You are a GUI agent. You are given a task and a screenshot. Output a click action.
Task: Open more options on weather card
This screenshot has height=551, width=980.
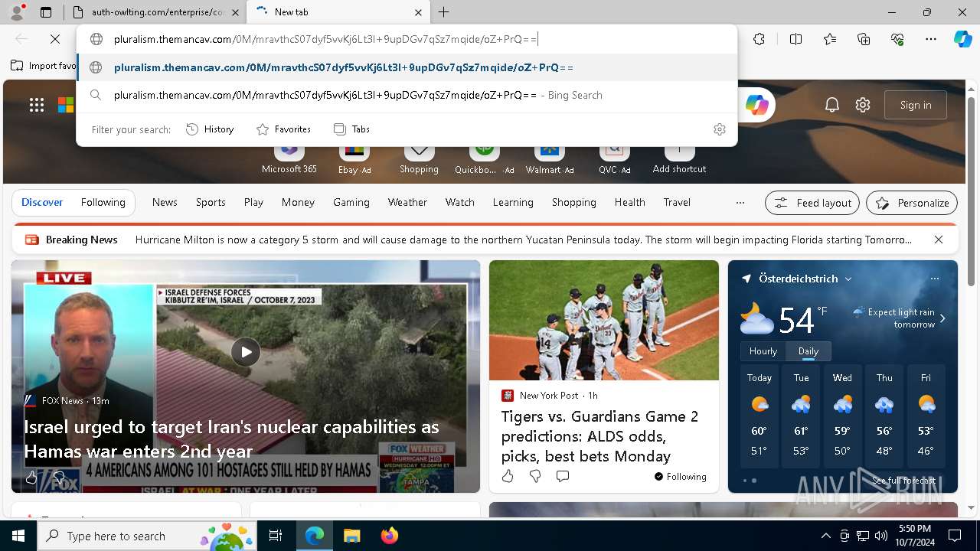(934, 279)
